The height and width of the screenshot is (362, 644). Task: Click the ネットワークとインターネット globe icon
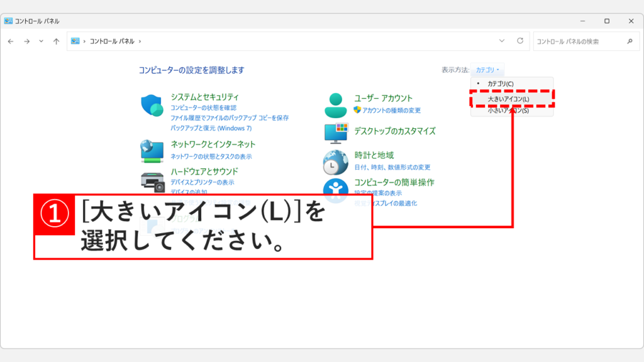pyautogui.click(x=152, y=151)
